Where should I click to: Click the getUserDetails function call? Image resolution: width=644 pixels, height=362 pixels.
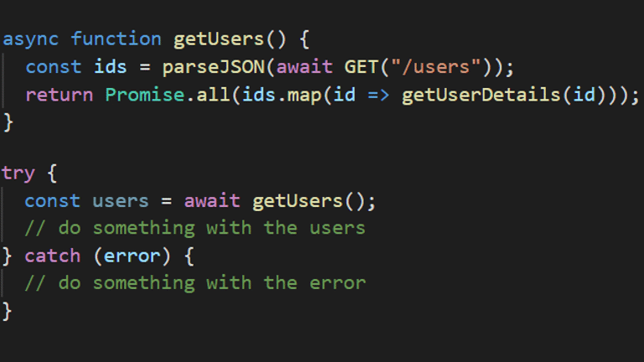tap(480, 94)
